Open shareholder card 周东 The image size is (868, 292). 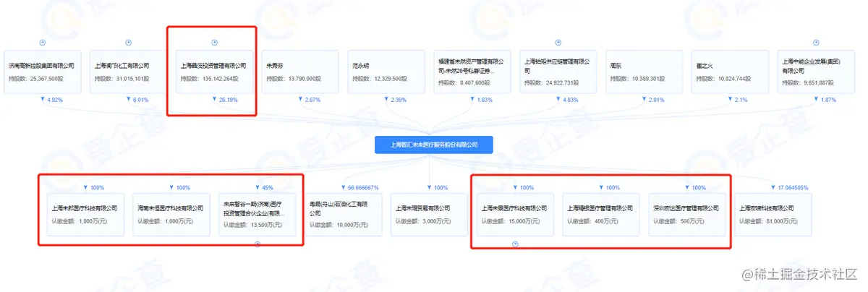(x=644, y=72)
